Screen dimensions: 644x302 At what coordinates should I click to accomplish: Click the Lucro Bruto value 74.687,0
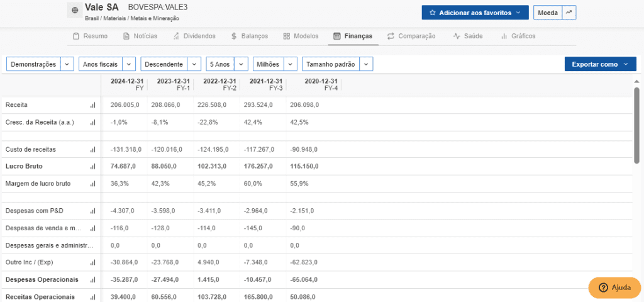click(x=123, y=166)
